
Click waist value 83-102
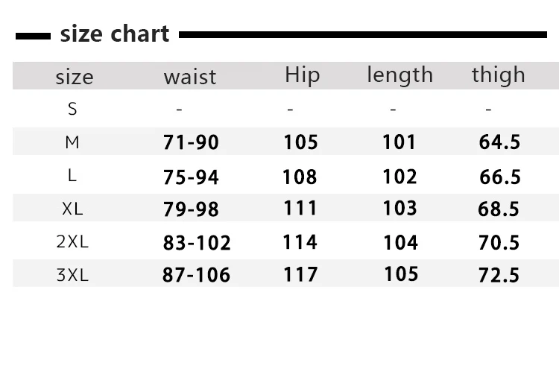[197, 243]
